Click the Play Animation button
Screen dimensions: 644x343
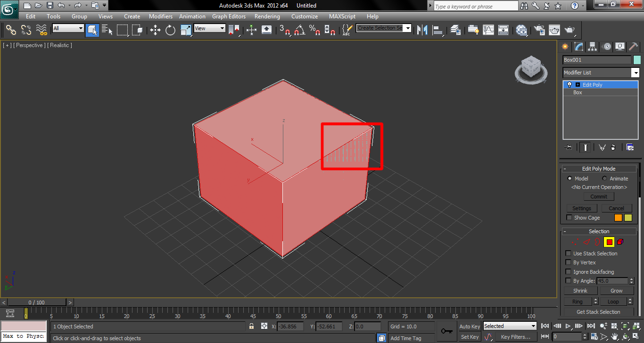(568, 326)
